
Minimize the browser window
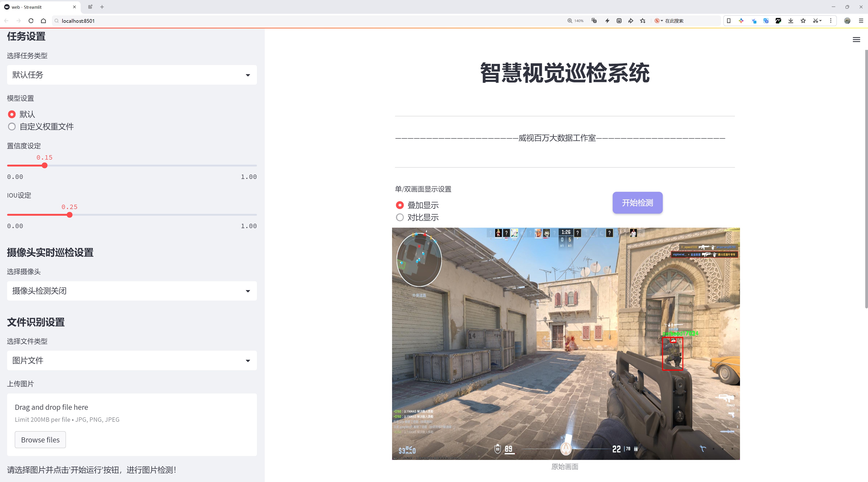833,7
